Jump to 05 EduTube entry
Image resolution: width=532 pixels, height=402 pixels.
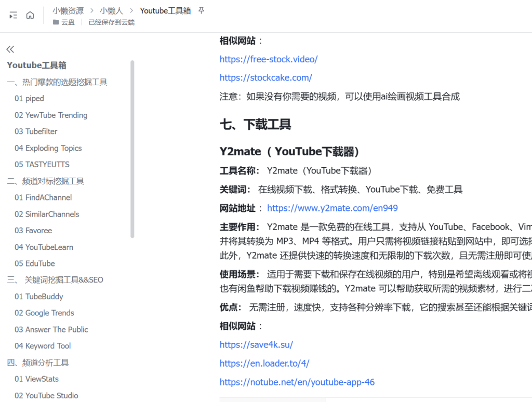[35, 264]
